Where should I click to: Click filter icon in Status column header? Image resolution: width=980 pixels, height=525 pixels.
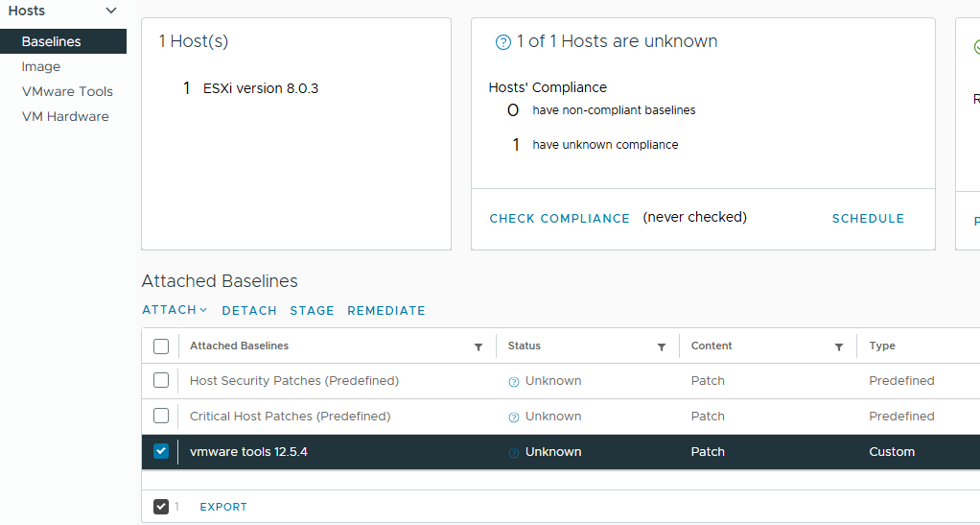(662, 346)
